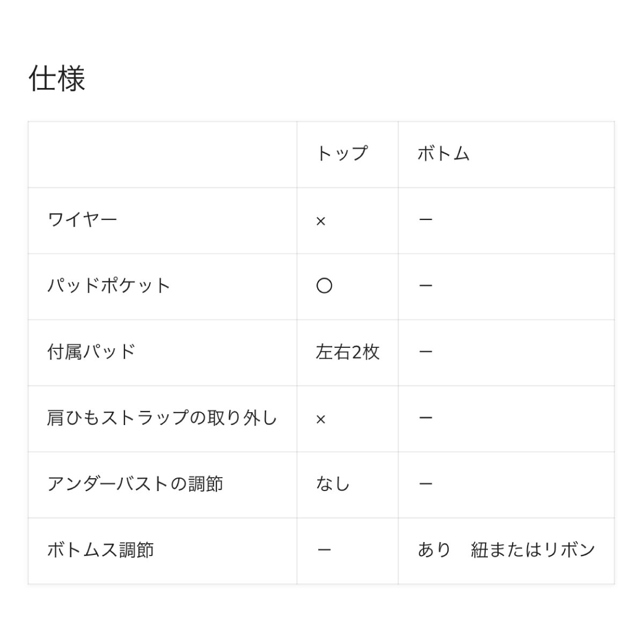
Task: Click the × mark in 肩ひもストラップ row
Action: pyautogui.click(x=321, y=419)
